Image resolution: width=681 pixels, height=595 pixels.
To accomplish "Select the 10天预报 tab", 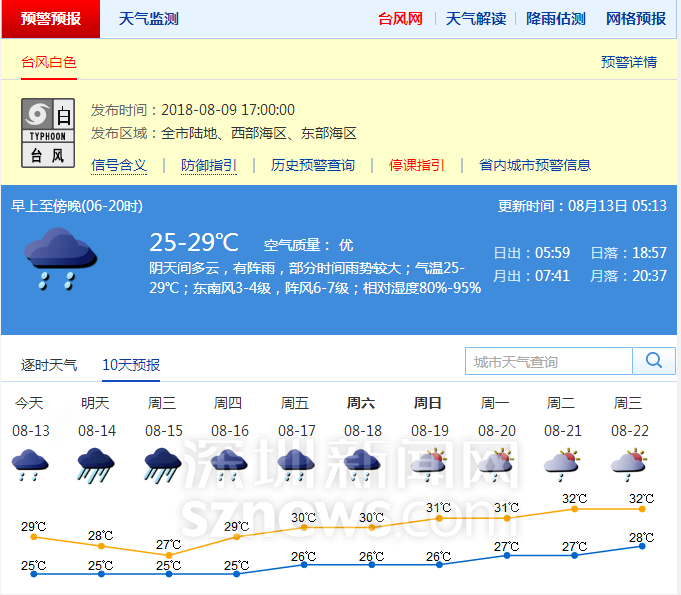I will click(131, 365).
